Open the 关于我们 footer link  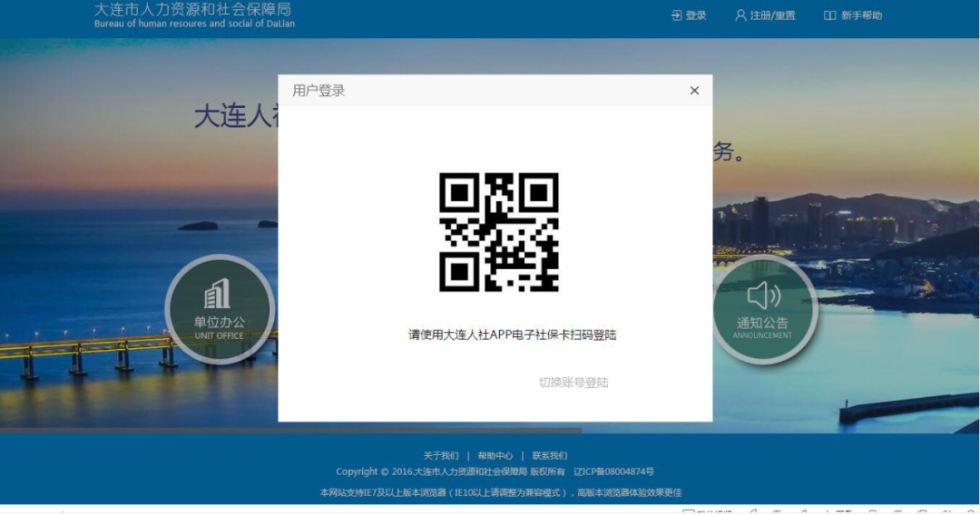click(x=441, y=456)
